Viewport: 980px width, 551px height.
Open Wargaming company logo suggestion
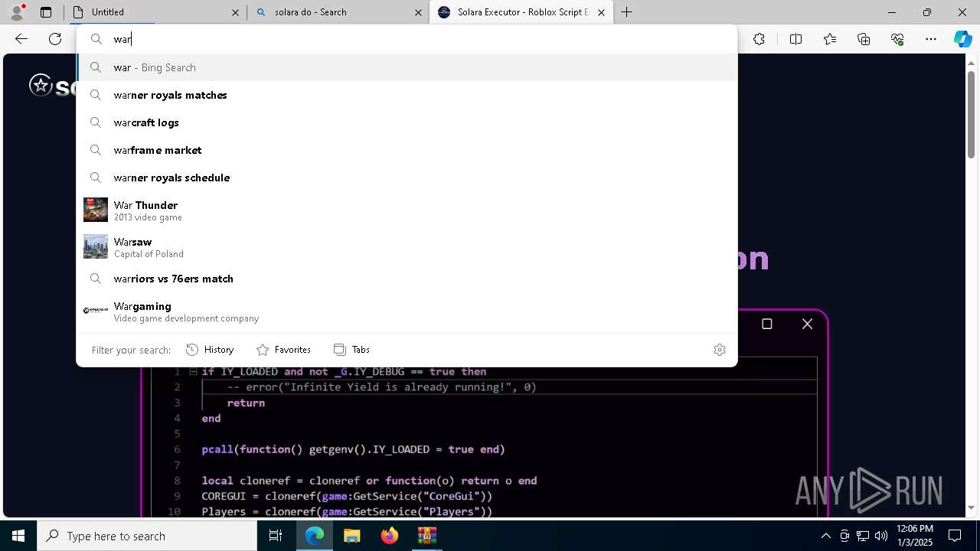coord(96,310)
